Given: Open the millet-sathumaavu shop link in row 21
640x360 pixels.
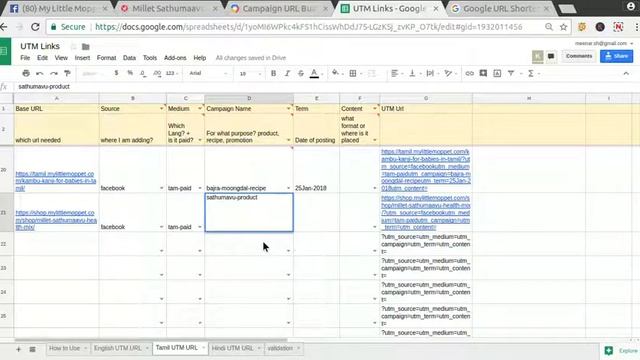Looking at the screenshot, I should tap(56, 220).
